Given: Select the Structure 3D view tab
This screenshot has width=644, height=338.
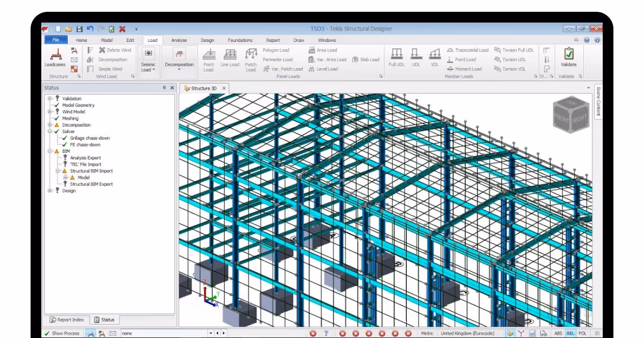Looking at the screenshot, I should tap(204, 88).
